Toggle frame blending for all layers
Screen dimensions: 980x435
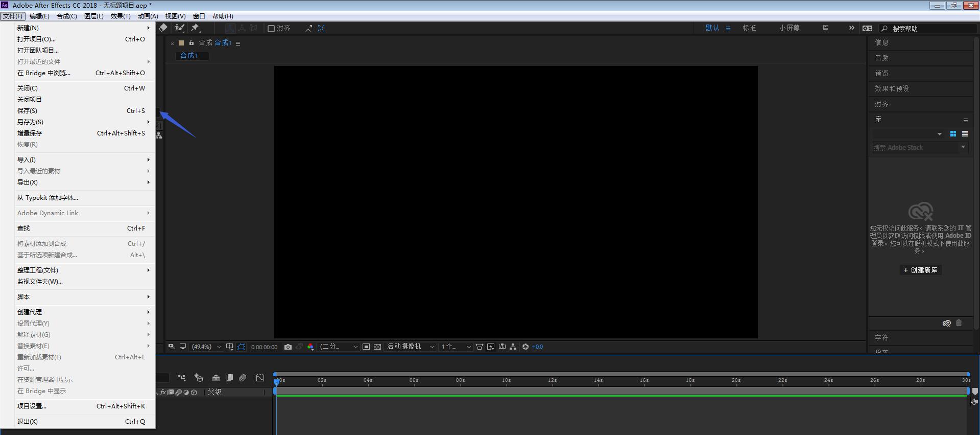229,378
